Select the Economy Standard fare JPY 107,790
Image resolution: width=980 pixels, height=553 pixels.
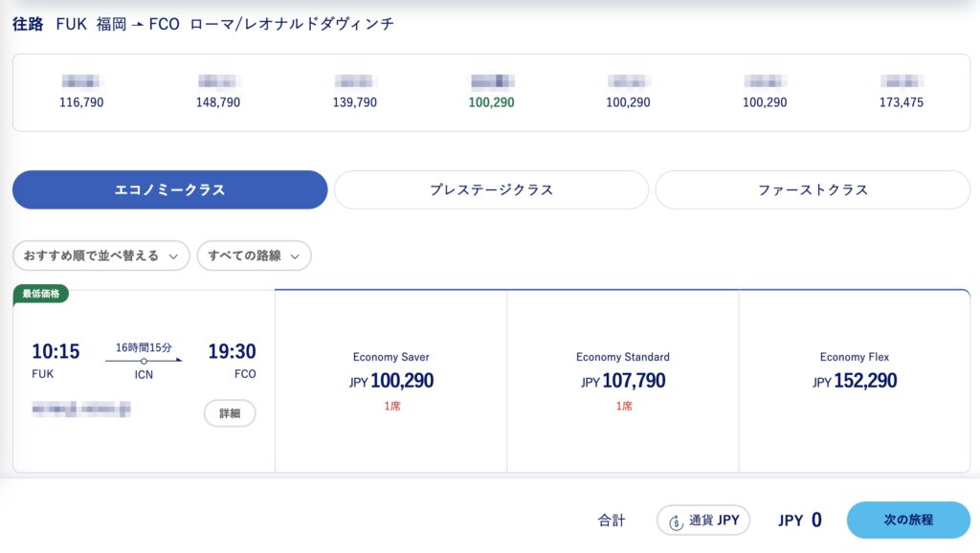coord(622,381)
